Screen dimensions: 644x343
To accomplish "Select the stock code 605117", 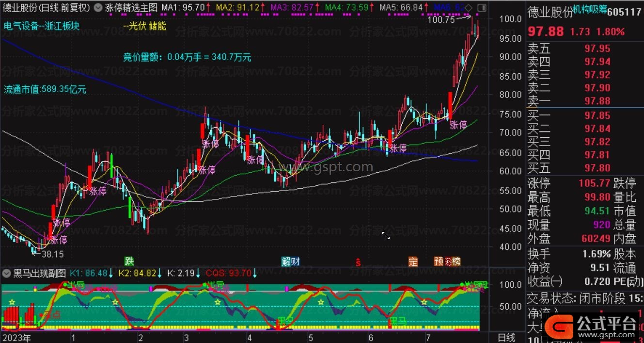I will (624, 13).
